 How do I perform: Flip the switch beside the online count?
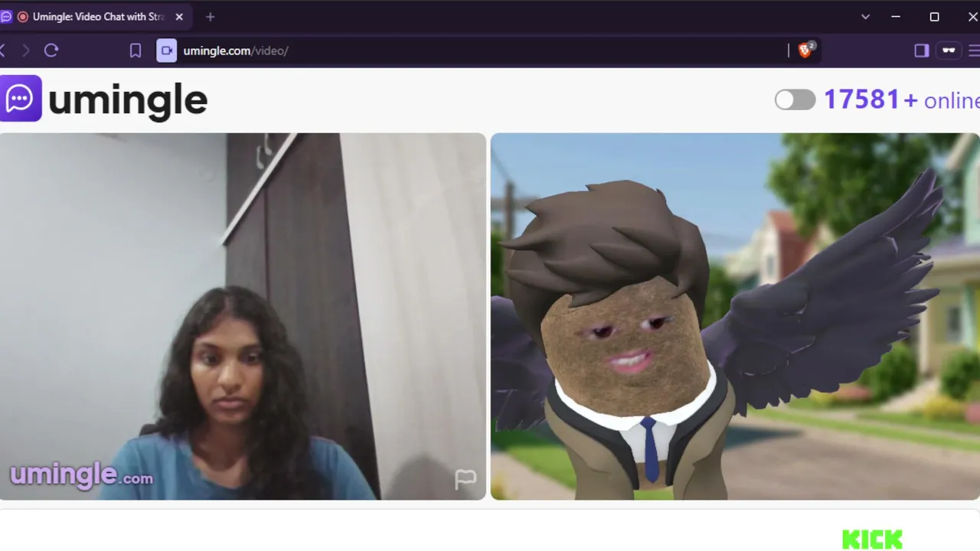pyautogui.click(x=795, y=100)
